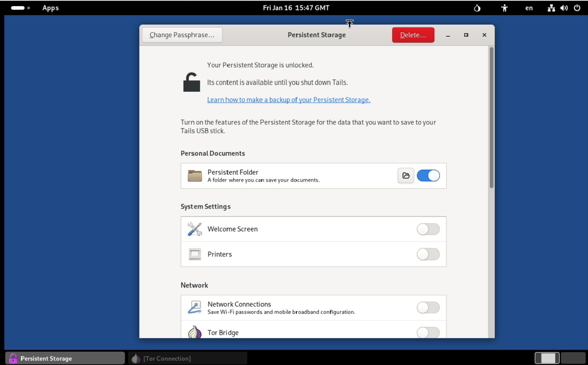The image size is (588, 365).
Task: Click the Tor Bridge onion icon
Action: pos(195,332)
